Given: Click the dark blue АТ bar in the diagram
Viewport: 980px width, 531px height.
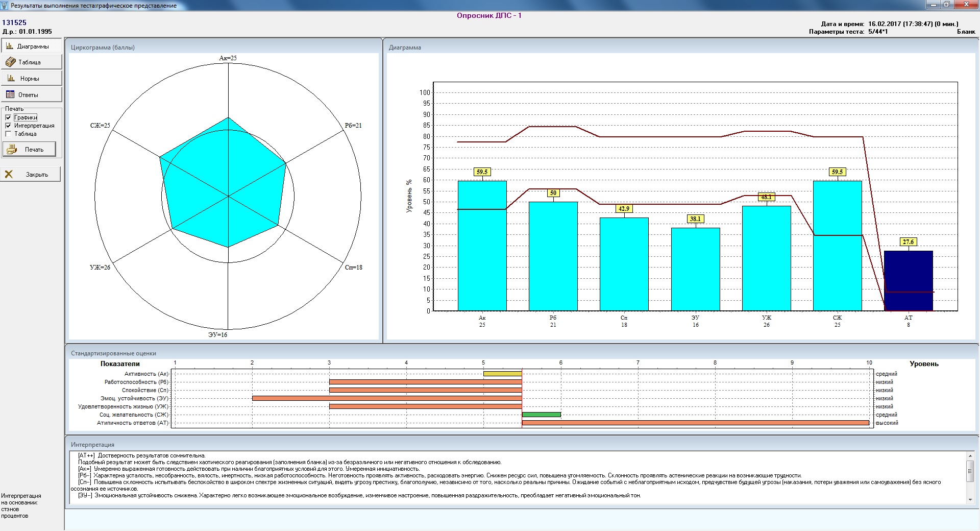Looking at the screenshot, I should [x=908, y=280].
